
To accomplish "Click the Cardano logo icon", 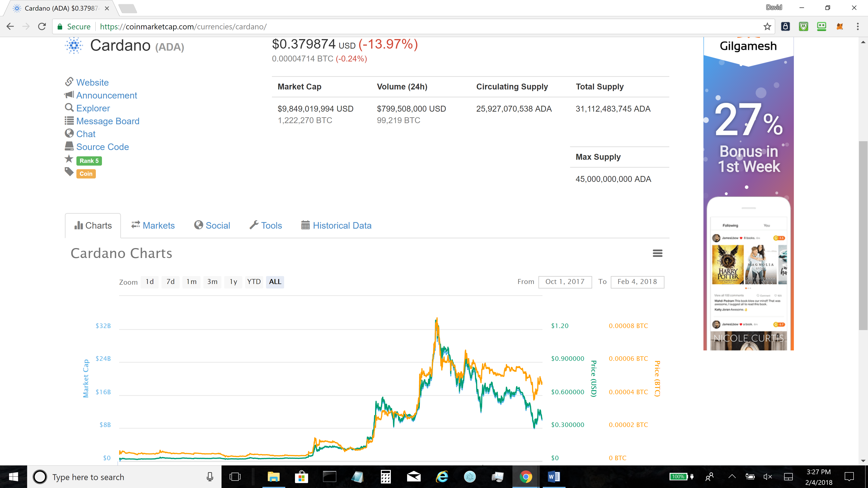I will coord(74,45).
